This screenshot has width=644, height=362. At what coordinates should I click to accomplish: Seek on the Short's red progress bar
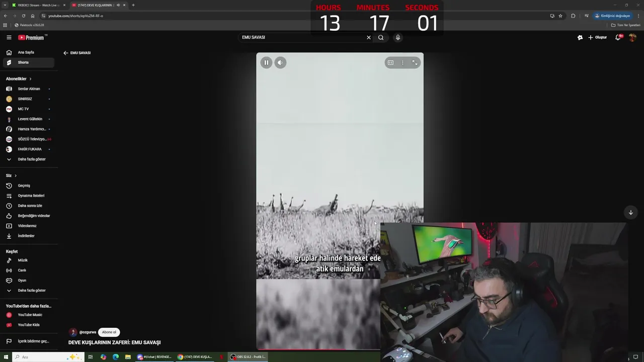coord(318,348)
